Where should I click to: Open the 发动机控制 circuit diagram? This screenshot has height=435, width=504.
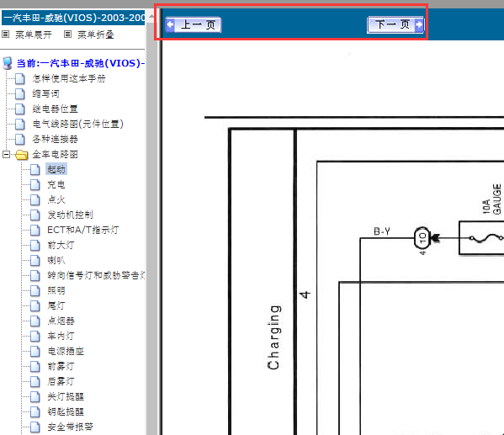tap(70, 215)
